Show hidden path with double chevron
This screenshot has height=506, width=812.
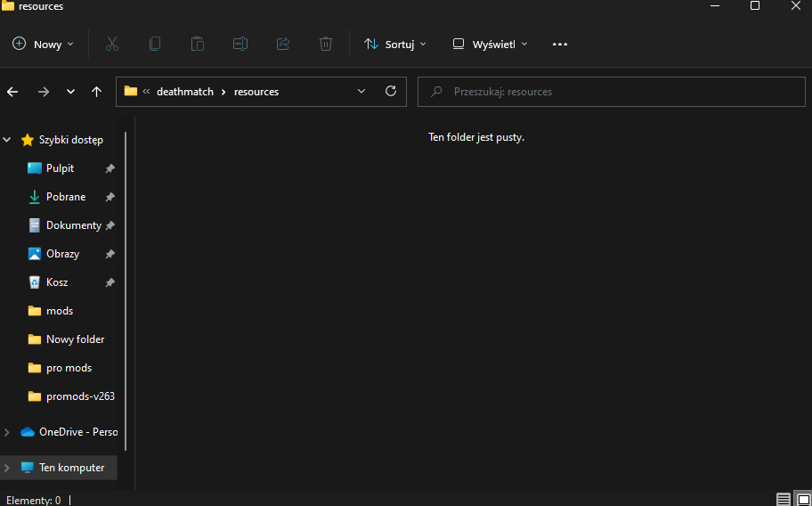point(146,91)
